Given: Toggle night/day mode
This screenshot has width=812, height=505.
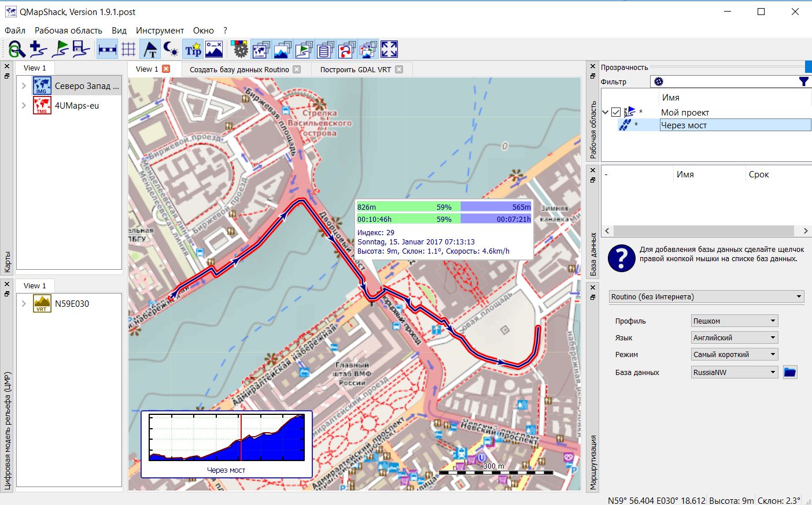Looking at the screenshot, I should (171, 50).
